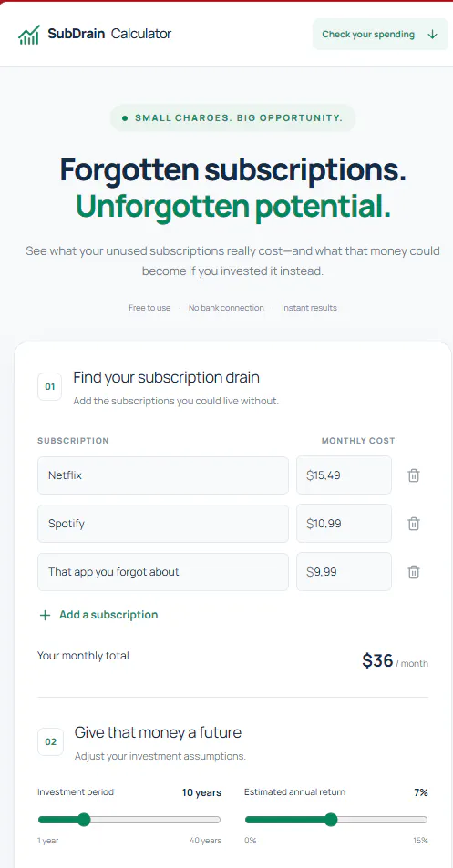Edit the Spotify name field
The image size is (453, 868).
tap(163, 523)
